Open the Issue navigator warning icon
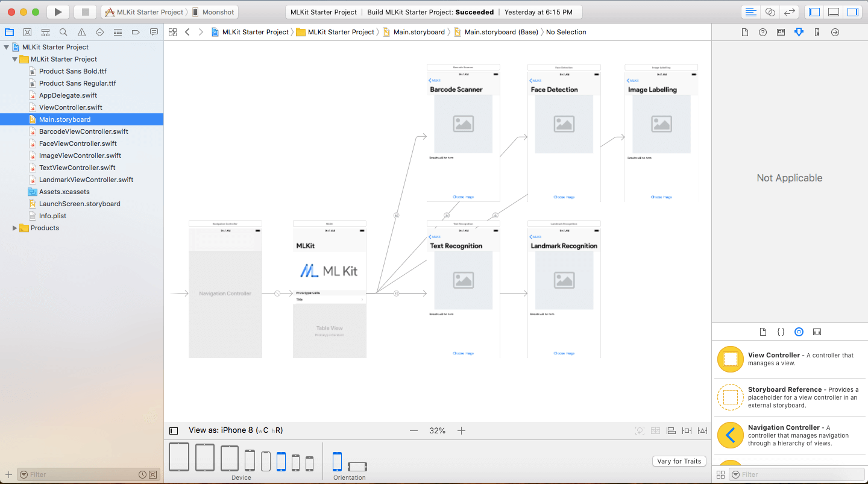This screenshot has height=484, width=868. click(x=81, y=32)
